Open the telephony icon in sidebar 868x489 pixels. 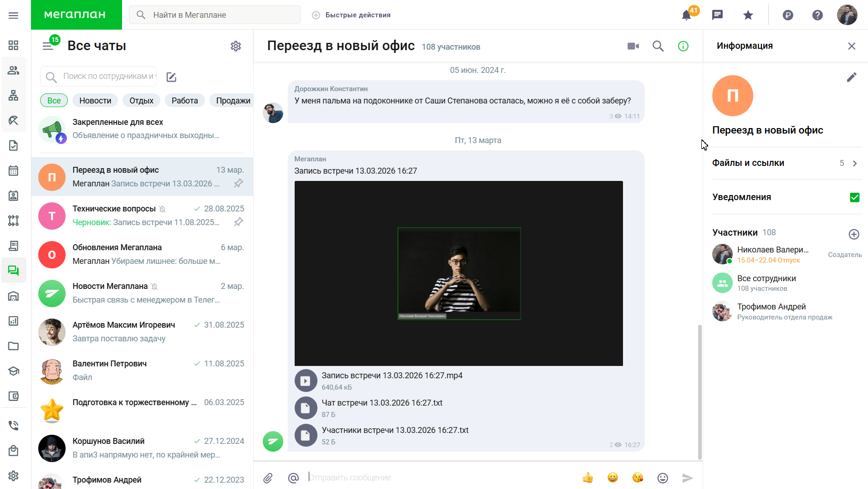point(14,426)
